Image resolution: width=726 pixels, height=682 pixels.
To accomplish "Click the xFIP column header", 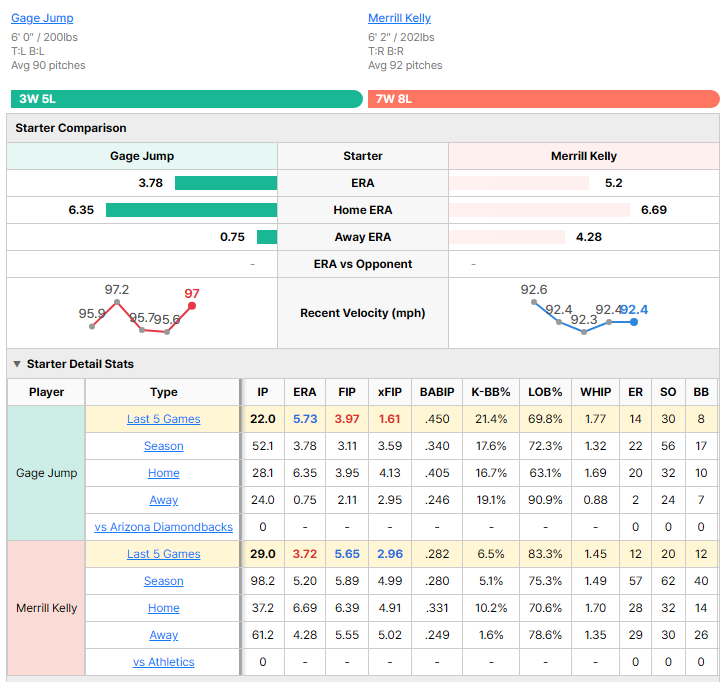I will click(x=390, y=392).
